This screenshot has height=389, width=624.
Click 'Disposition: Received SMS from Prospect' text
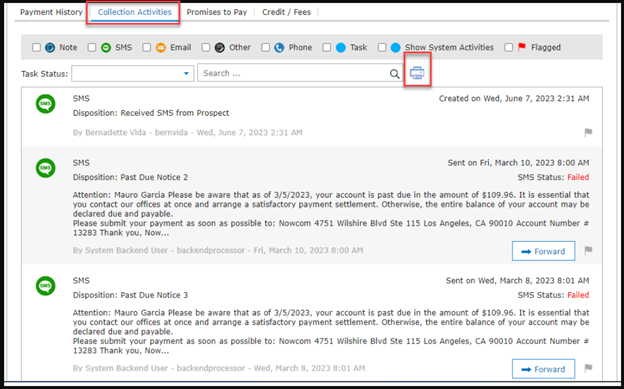click(151, 113)
